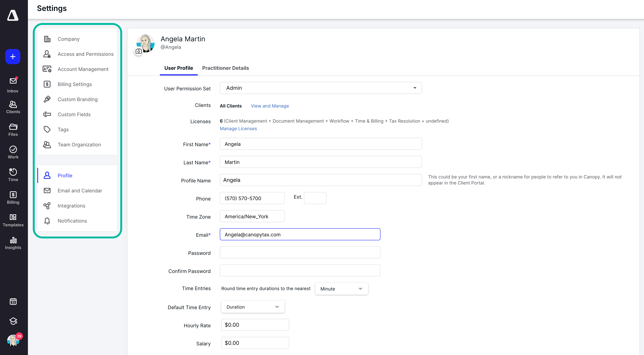Select Email and Calendar settings item
This screenshot has height=355, width=644.
pos(80,191)
